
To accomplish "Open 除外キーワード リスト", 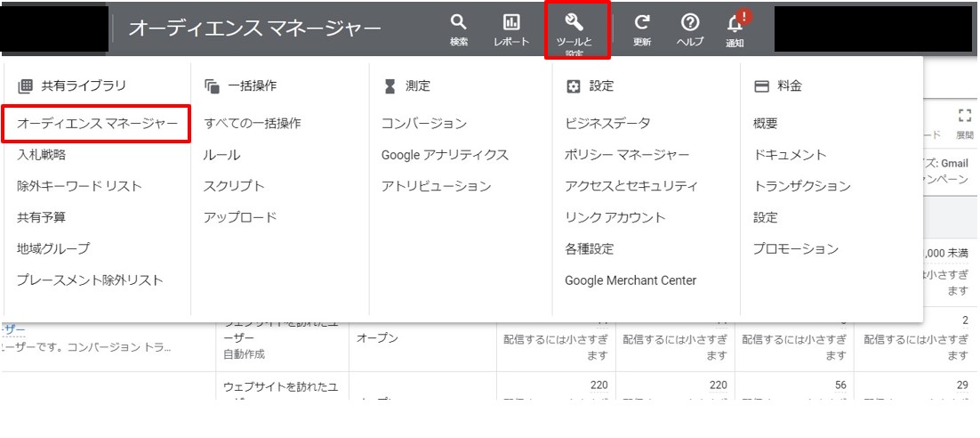I will pyautogui.click(x=79, y=186).
